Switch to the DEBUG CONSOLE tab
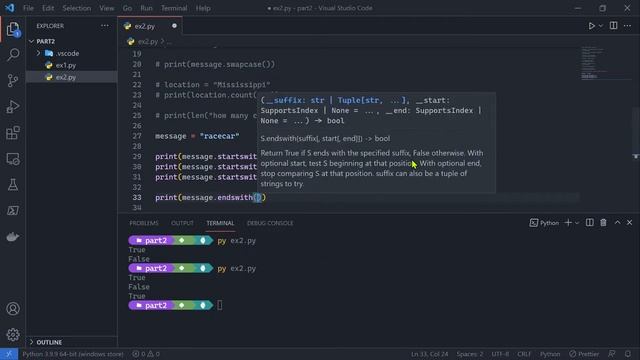This screenshot has height=360, width=640. 270,223
